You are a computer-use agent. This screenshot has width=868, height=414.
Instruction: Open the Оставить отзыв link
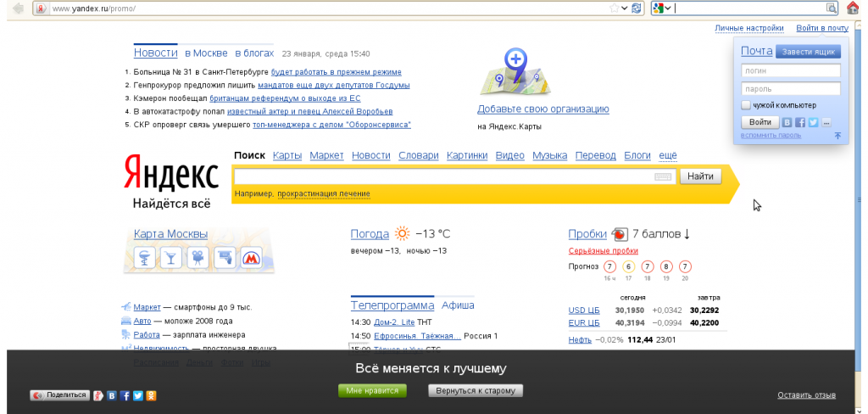[807, 395]
